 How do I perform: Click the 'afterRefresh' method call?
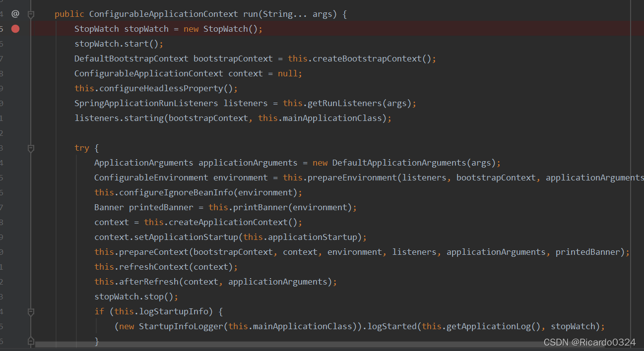(x=149, y=282)
